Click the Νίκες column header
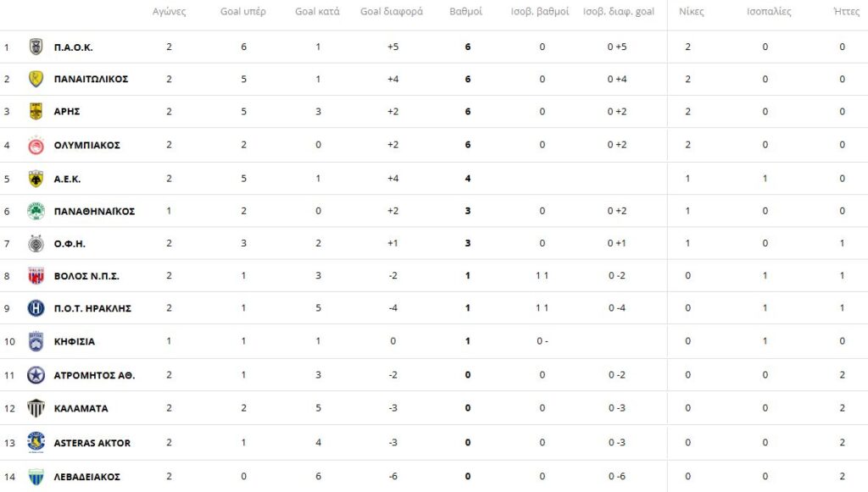Screen dimensions: 868x492 coord(692,12)
